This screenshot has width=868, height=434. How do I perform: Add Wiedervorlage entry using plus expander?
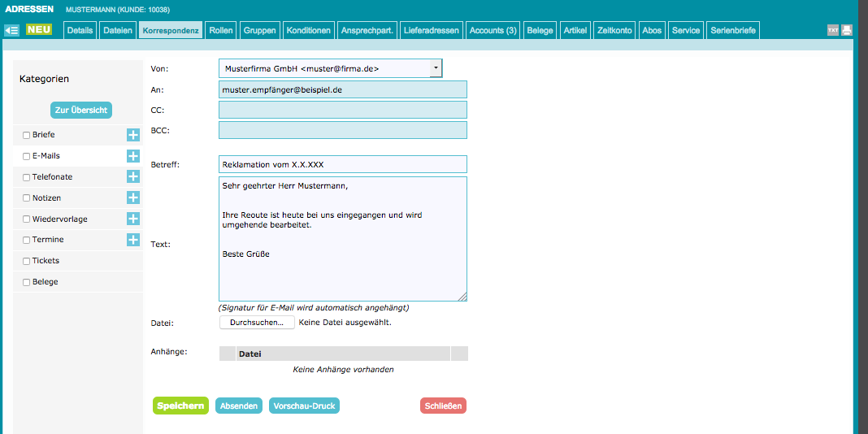tap(132, 219)
